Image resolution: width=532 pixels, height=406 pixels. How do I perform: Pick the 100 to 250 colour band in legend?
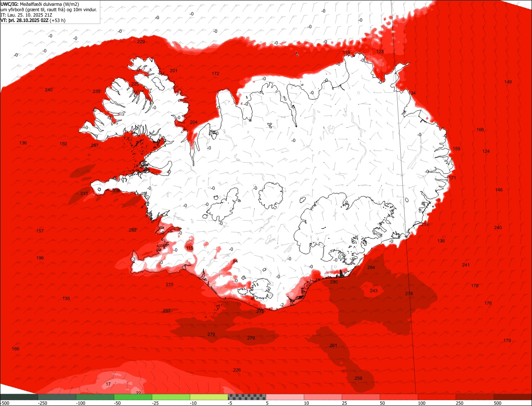click(437, 397)
